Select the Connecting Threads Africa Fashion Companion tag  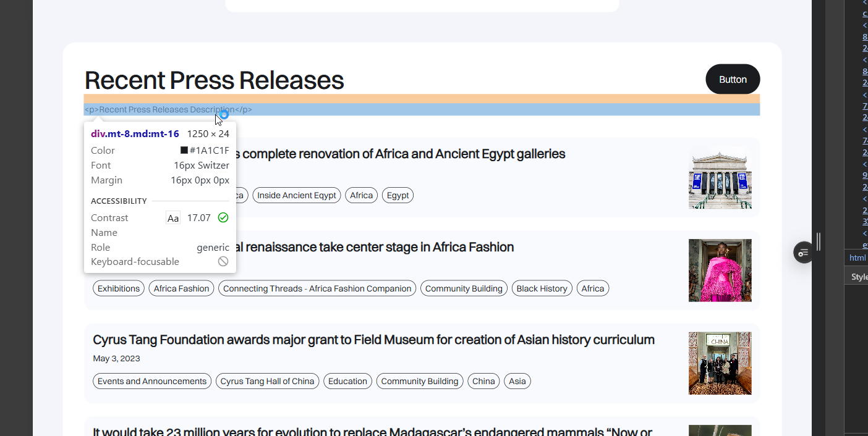pos(317,288)
